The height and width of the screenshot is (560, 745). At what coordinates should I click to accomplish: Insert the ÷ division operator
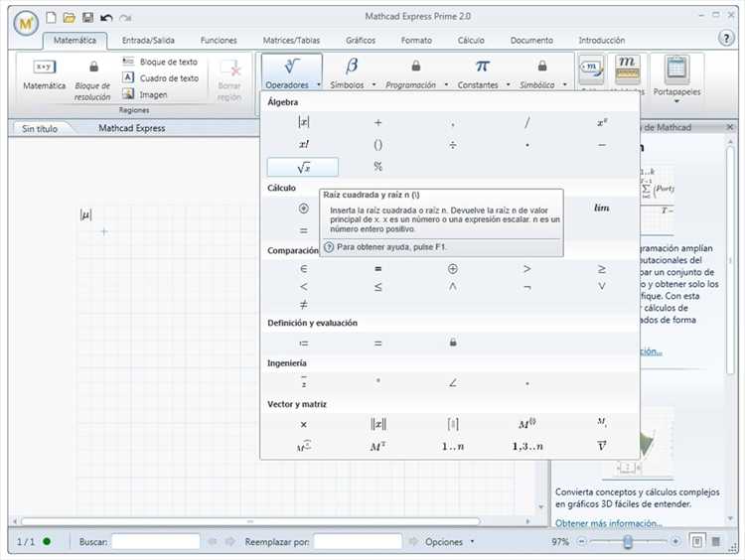coord(452,144)
